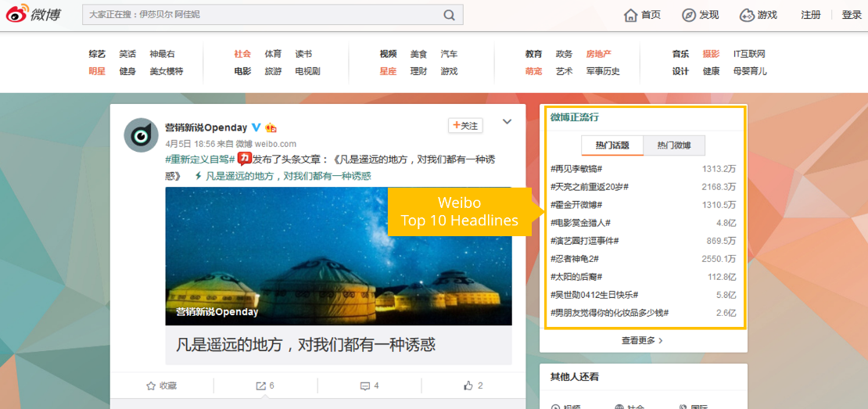This screenshot has width=868, height=409.
Task: Click the 注册 register link
Action: 810,15
